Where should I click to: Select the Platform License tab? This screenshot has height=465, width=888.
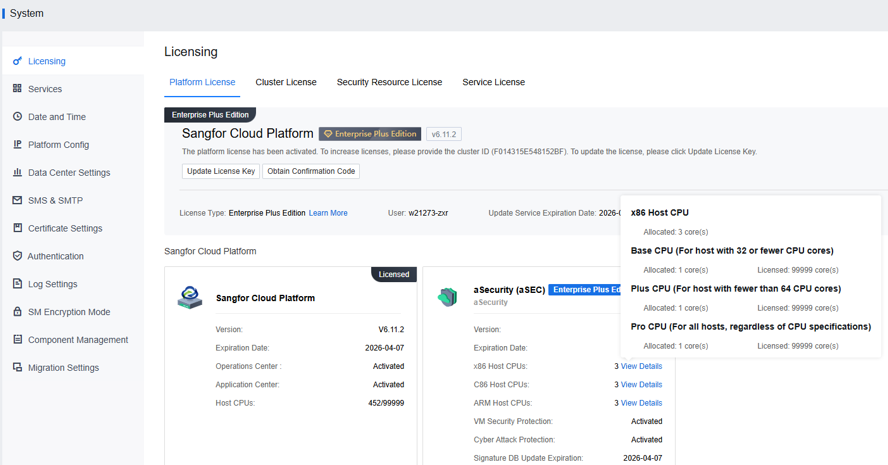point(202,82)
